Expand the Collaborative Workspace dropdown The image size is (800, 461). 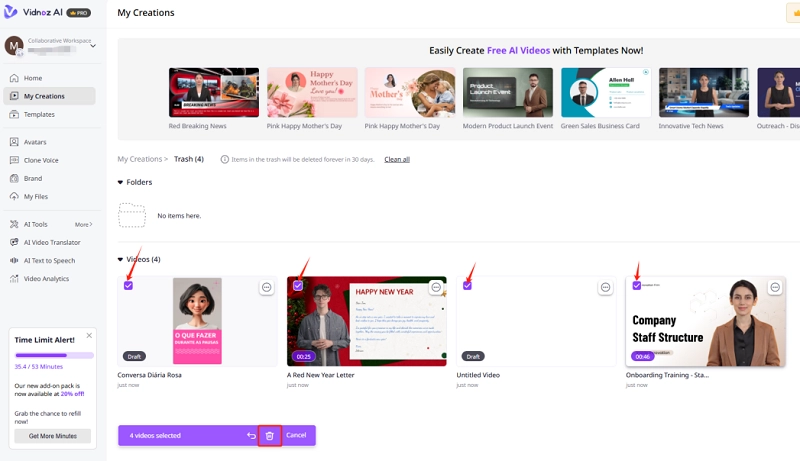93,46
